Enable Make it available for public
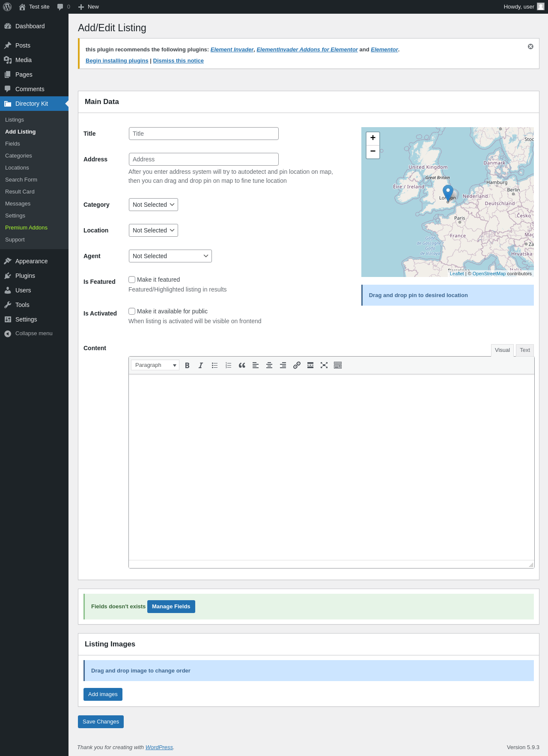 coord(132,311)
